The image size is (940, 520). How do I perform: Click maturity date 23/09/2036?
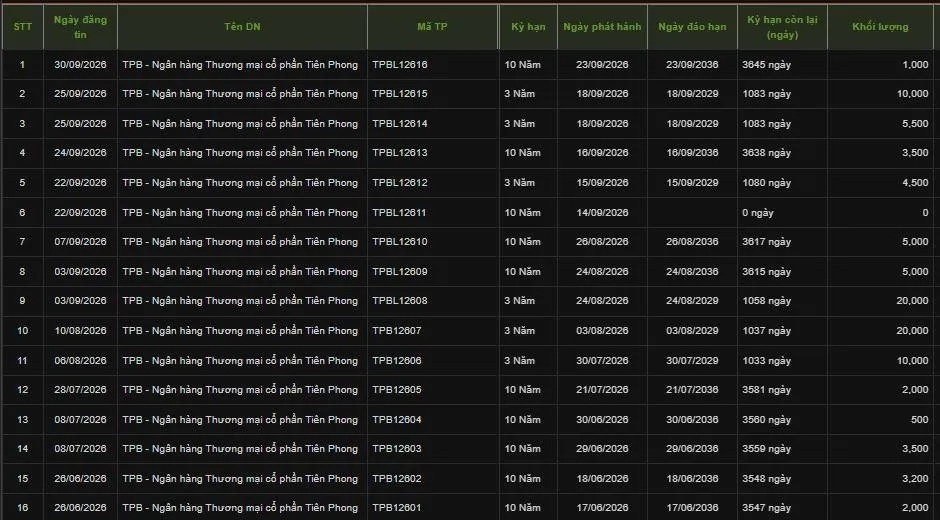tap(692, 65)
